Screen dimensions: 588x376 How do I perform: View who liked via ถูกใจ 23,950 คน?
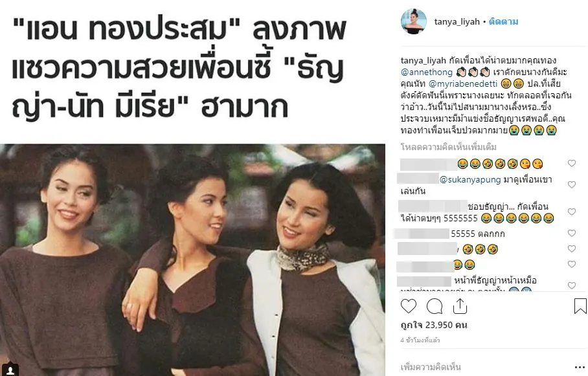tap(434, 325)
